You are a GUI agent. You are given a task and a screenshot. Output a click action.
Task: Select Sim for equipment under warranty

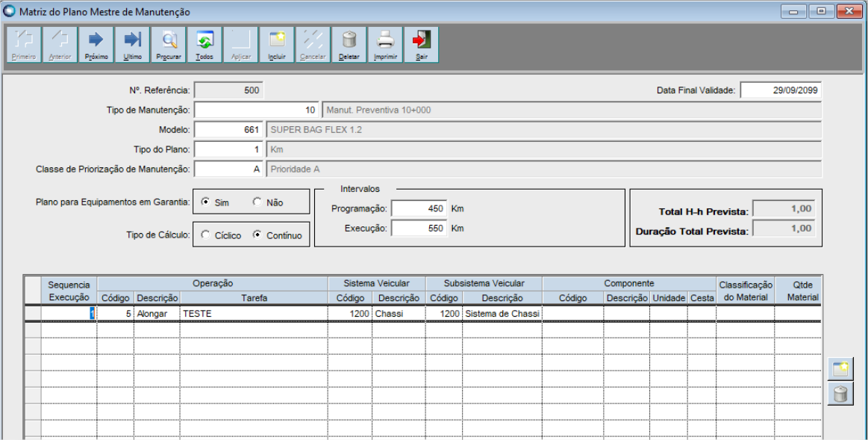pos(204,202)
